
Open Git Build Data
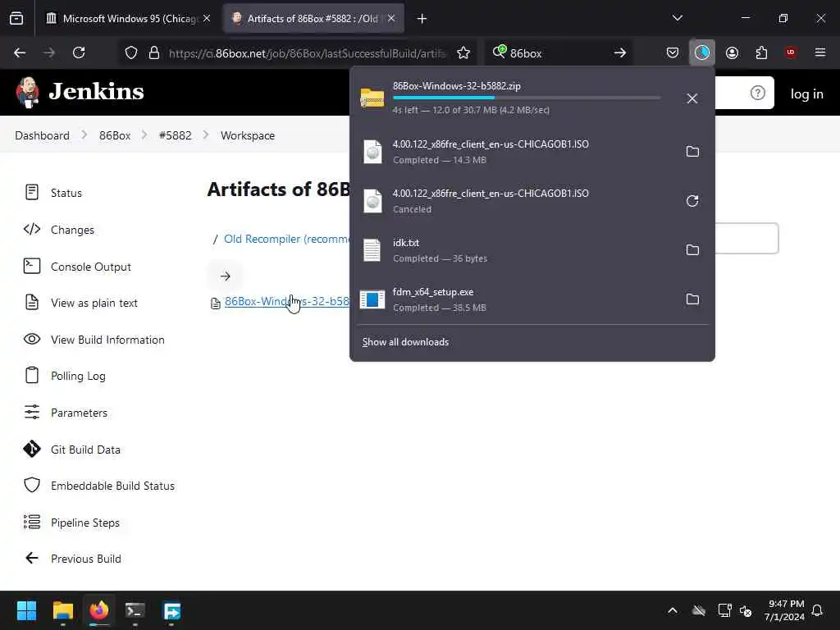point(72,449)
